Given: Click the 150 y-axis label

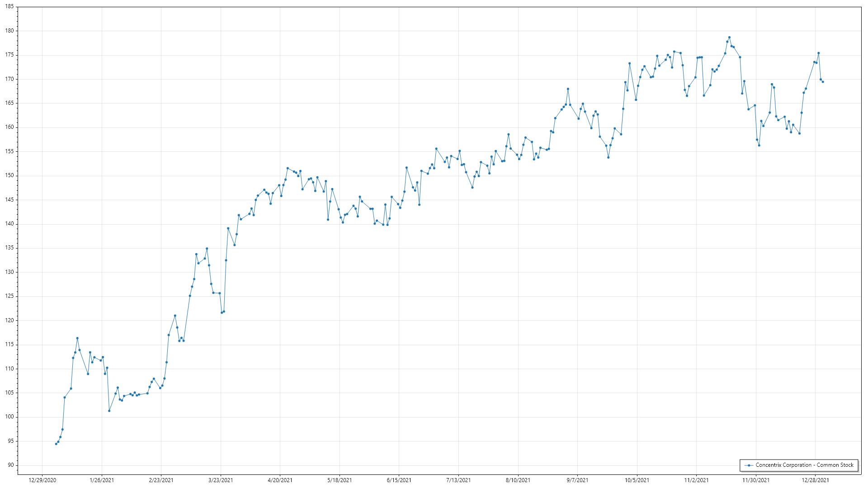Looking at the screenshot, I should [9, 175].
